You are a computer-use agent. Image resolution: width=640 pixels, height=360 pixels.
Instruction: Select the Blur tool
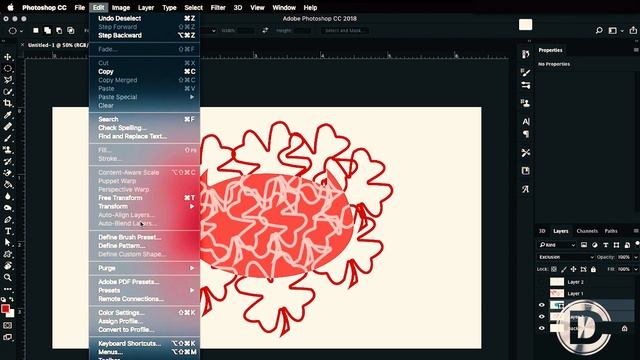click(x=8, y=196)
